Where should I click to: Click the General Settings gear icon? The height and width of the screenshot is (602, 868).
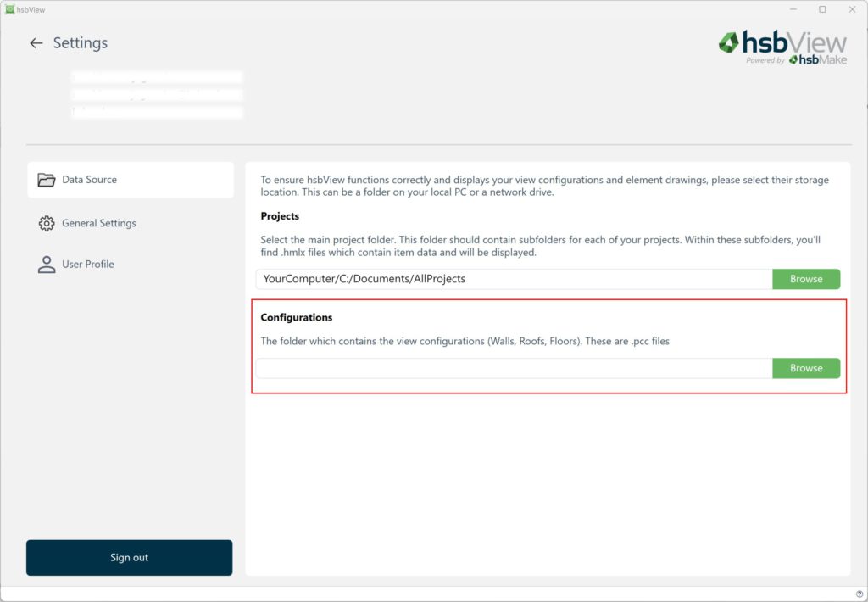pyautogui.click(x=47, y=223)
